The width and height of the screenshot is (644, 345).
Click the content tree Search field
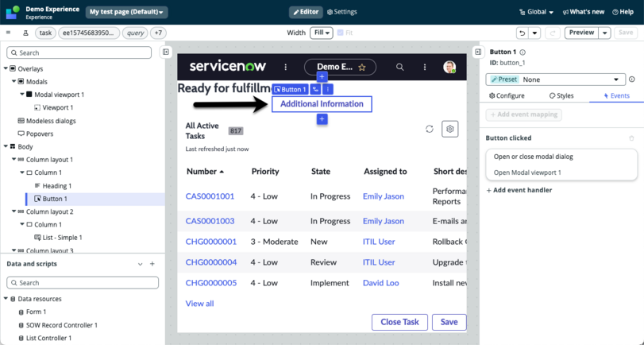79,52
